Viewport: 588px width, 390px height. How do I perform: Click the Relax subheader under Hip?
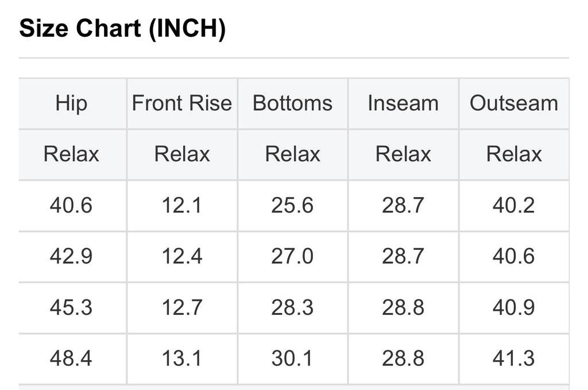[72, 154]
